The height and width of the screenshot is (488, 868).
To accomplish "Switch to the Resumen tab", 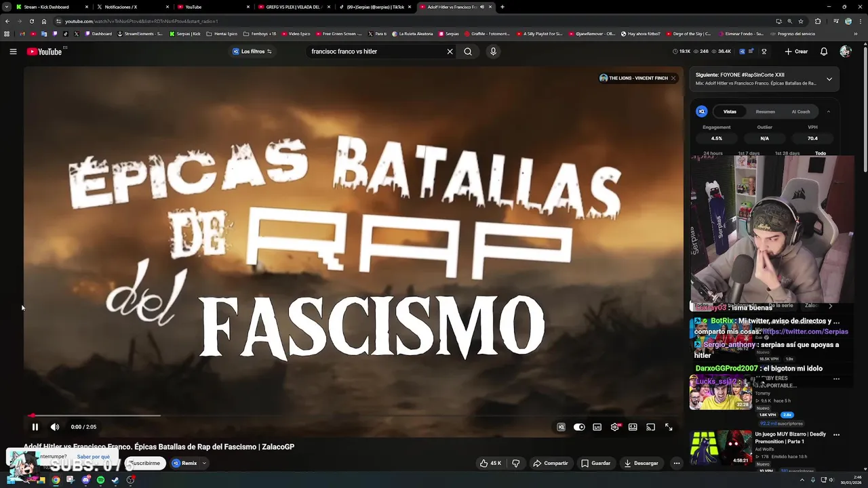I will point(765,112).
